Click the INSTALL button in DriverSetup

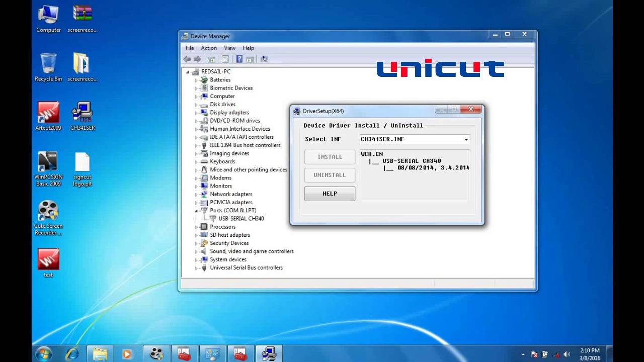330,157
